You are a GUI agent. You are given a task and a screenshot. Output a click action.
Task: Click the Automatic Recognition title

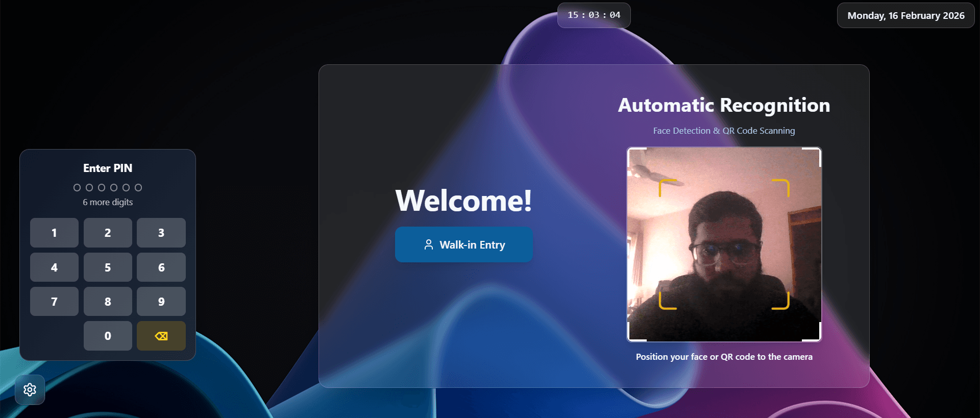coord(724,105)
